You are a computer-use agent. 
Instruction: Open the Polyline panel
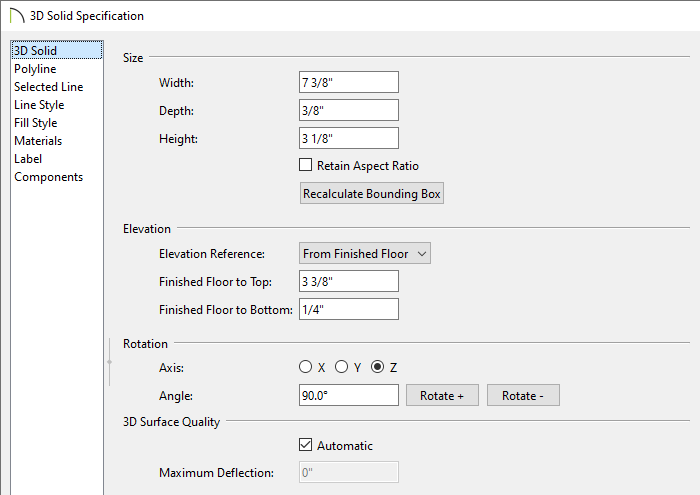[35, 69]
